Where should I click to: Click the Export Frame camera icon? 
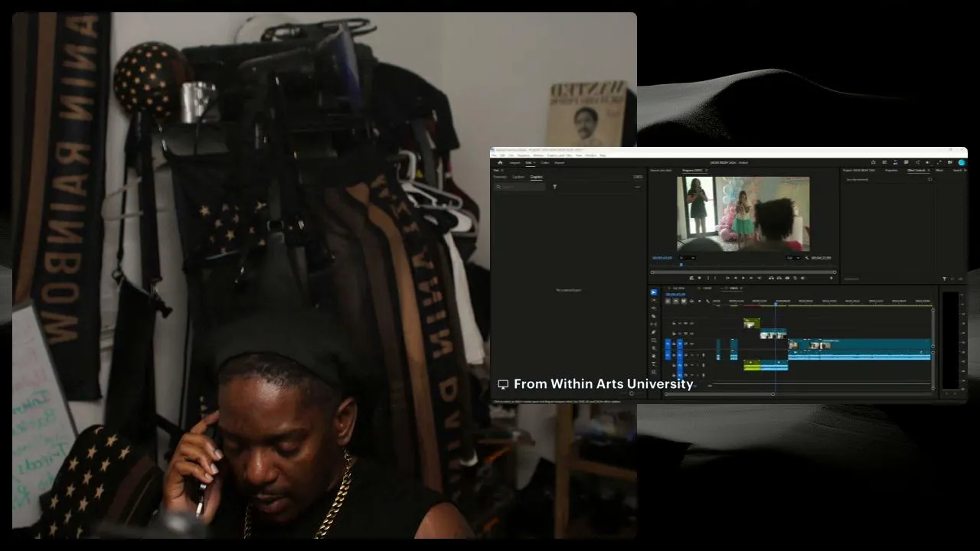coord(787,278)
